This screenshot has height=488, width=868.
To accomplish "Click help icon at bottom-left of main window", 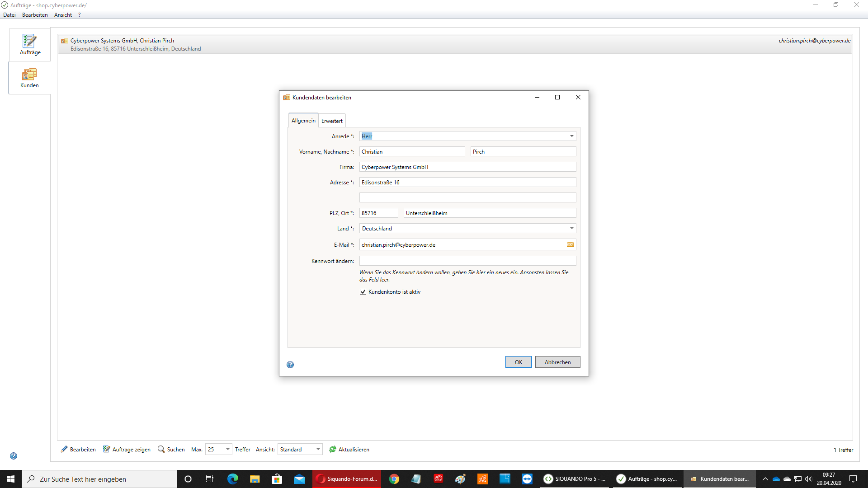I will 14,456.
